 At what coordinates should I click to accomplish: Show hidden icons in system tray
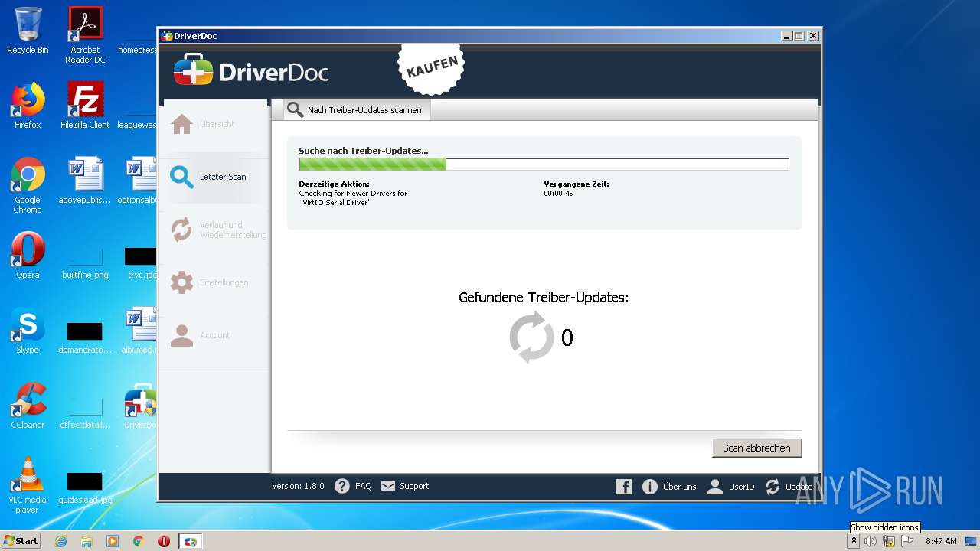coord(854,541)
